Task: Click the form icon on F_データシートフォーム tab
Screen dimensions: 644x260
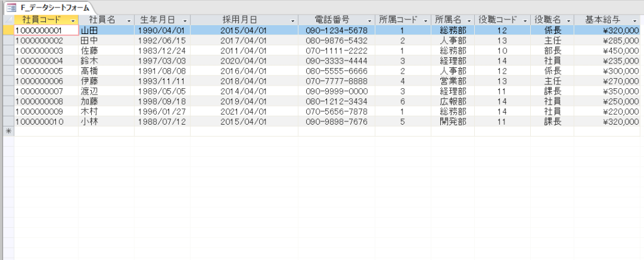Action: 11,8
